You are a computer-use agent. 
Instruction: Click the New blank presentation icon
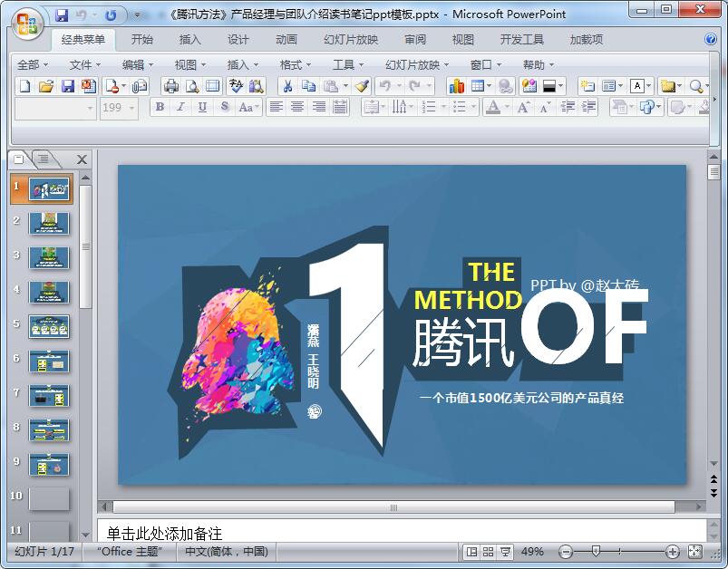(24, 86)
